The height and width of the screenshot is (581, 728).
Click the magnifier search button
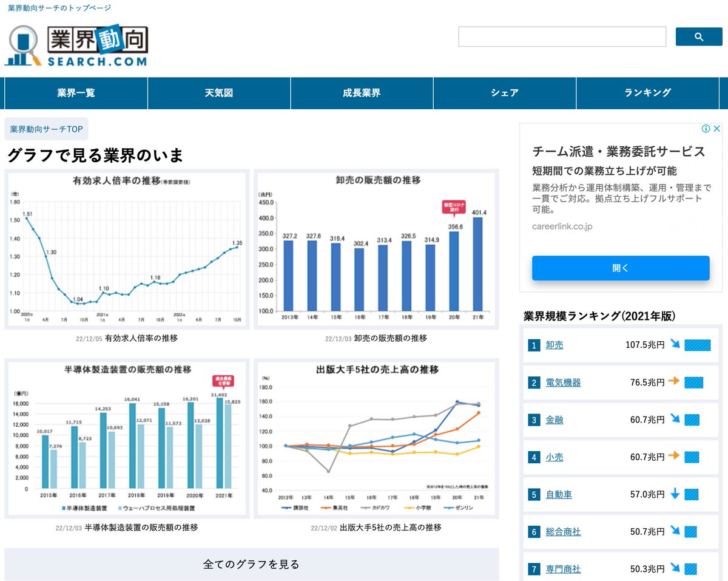click(x=699, y=37)
